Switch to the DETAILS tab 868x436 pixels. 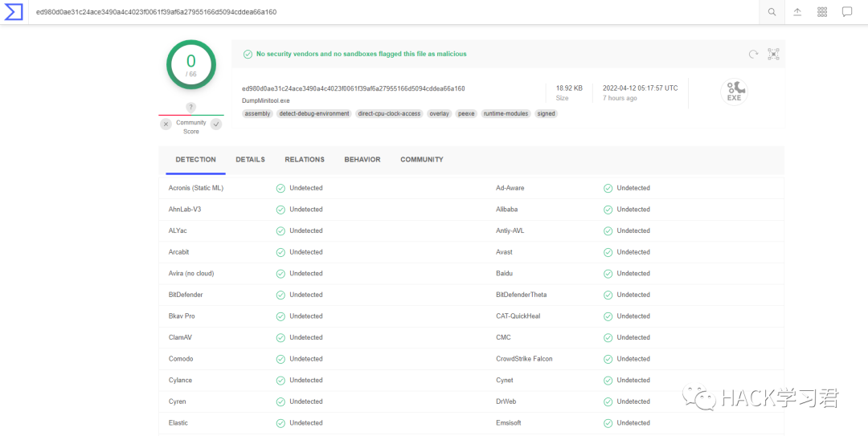(250, 159)
